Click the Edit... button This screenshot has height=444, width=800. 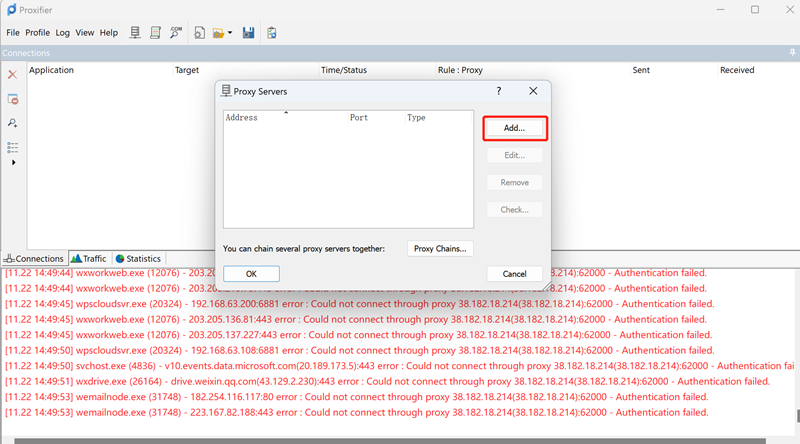pyautogui.click(x=514, y=155)
